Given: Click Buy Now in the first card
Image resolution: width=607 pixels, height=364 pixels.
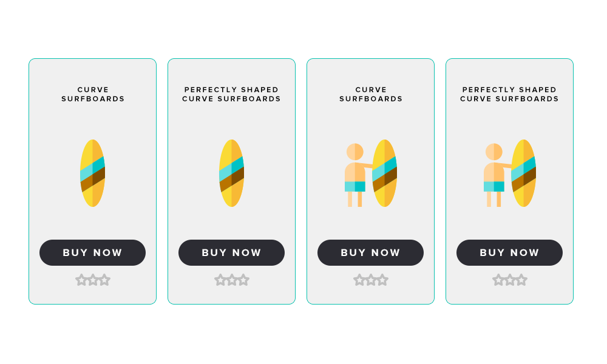Looking at the screenshot, I should pyautogui.click(x=92, y=252).
